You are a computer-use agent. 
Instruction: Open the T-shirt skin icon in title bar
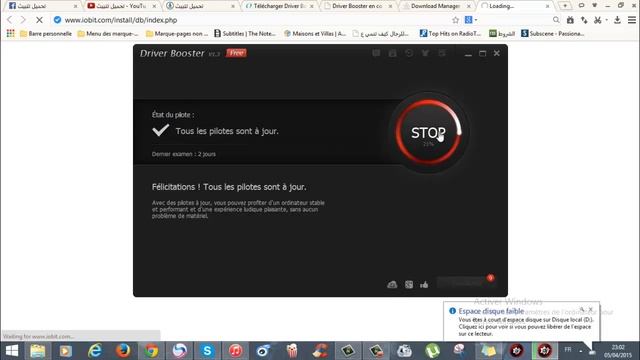click(425, 53)
